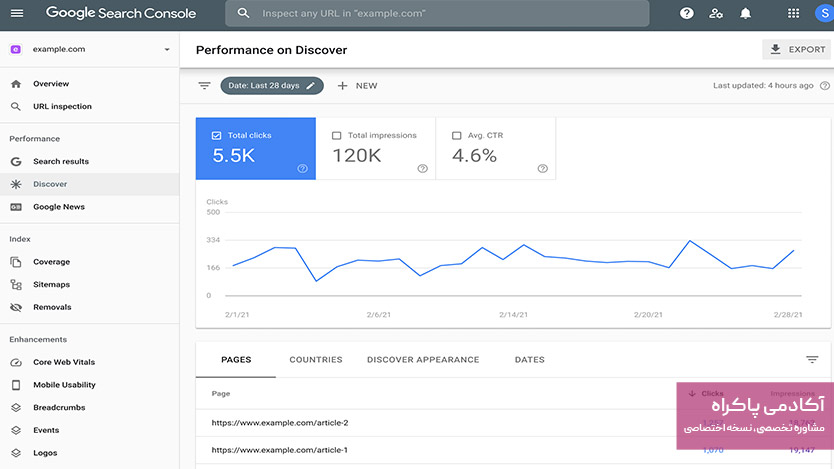
Task: Click the Google News icon
Action: [x=16, y=207]
